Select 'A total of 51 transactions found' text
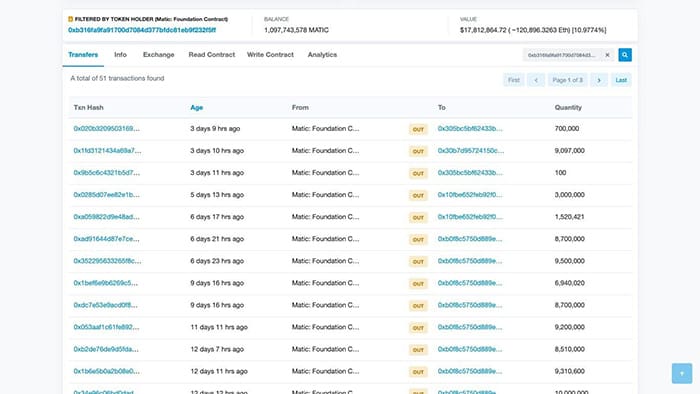 tap(117, 79)
